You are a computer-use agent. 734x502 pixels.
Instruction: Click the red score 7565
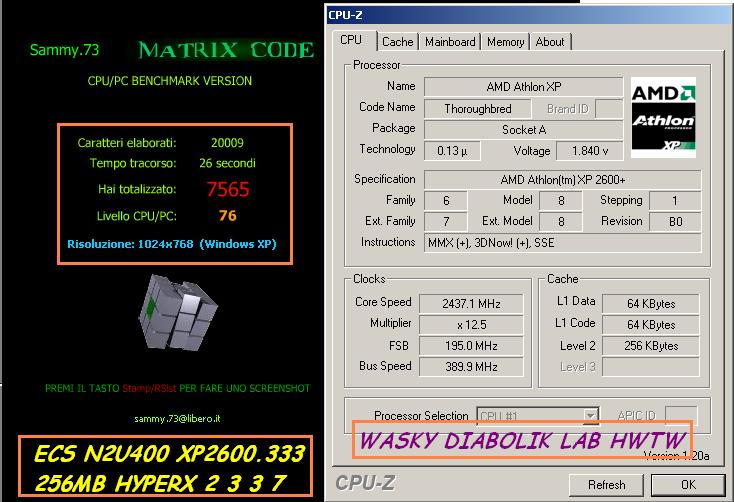228,189
